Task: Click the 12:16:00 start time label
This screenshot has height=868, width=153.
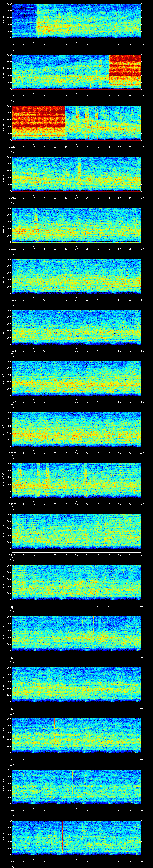Action: (x=12, y=810)
